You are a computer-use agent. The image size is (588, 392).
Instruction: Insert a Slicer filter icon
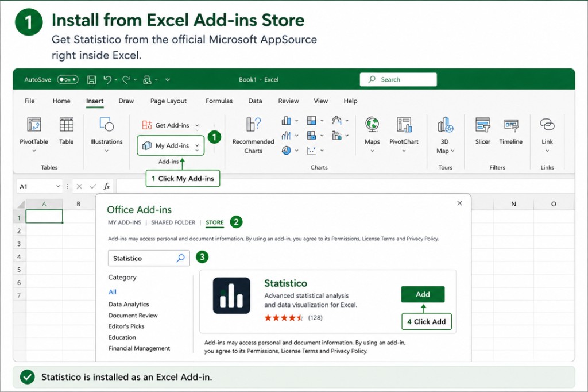[x=482, y=125]
